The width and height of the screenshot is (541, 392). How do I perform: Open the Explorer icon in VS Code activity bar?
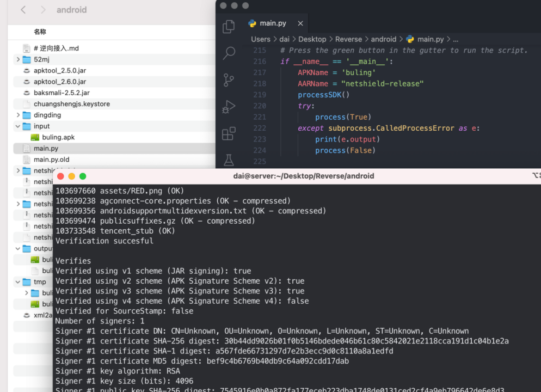pyautogui.click(x=229, y=27)
